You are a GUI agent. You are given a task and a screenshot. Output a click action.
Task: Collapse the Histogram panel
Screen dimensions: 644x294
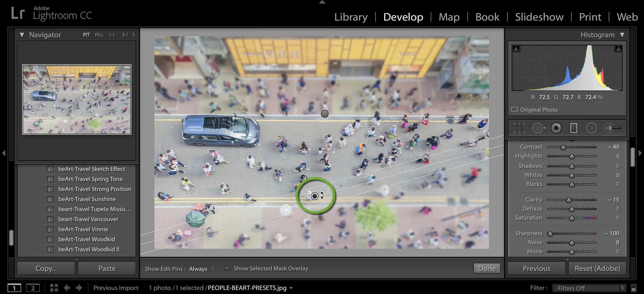[622, 35]
